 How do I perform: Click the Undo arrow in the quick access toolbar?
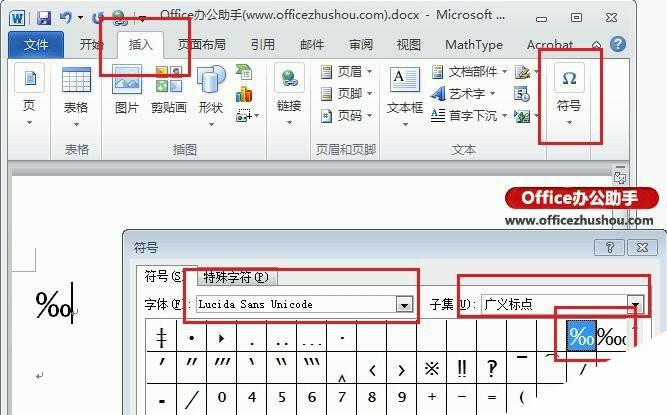66,17
